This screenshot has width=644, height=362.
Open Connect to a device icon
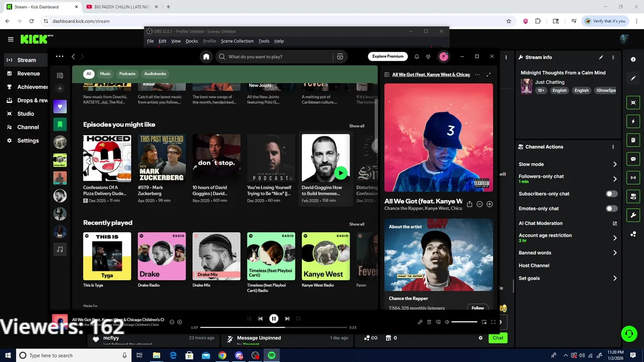tap(438, 322)
